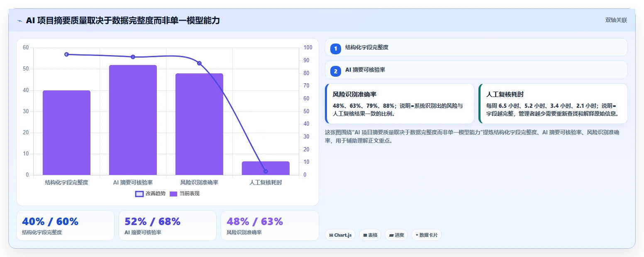Image resolution: width=644 pixels, height=257 pixels.
Task: Click the 数据卡片 tag diamond icon
Action: pyautogui.click(x=417, y=235)
